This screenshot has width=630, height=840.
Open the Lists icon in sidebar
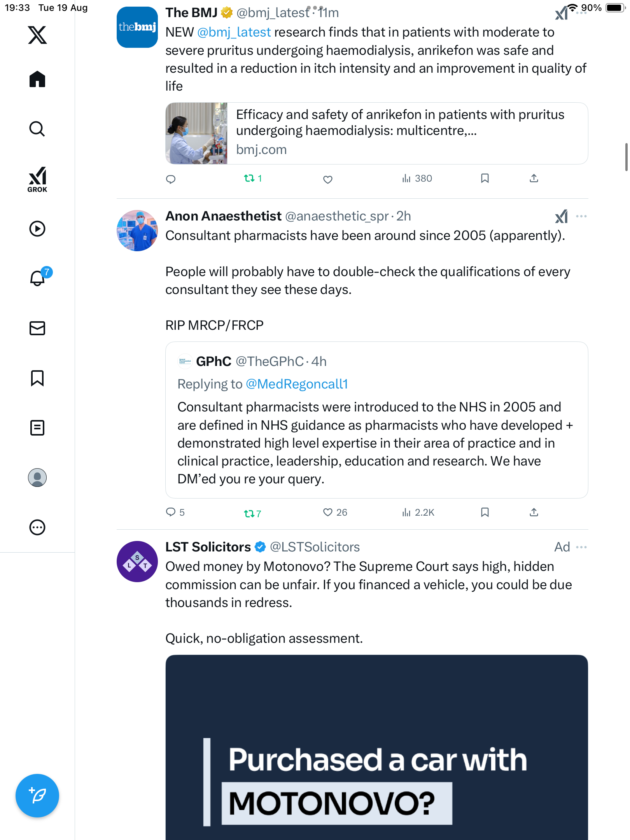click(37, 428)
